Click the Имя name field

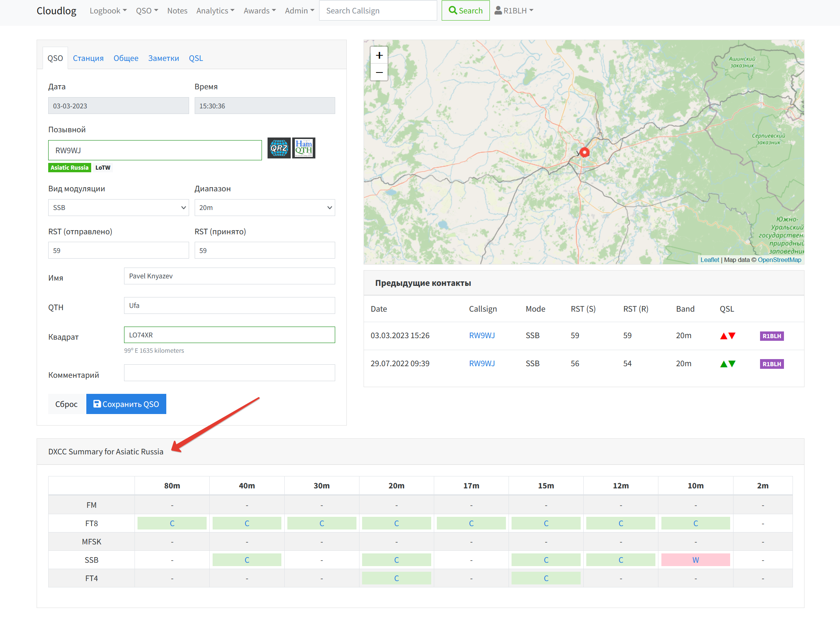[x=229, y=276]
